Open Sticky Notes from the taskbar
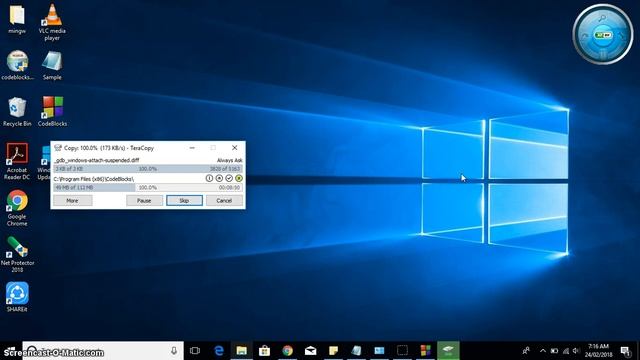Image resolution: width=640 pixels, height=360 pixels. [x=333, y=351]
